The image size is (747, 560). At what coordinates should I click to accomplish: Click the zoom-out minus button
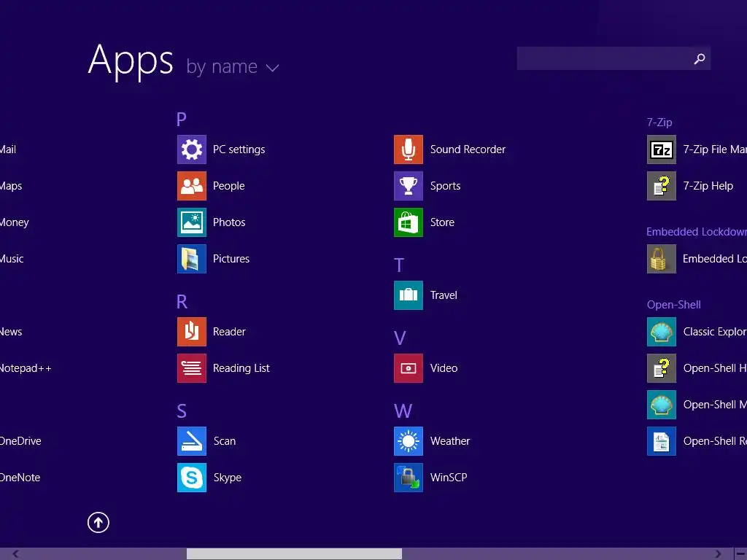[x=741, y=554]
